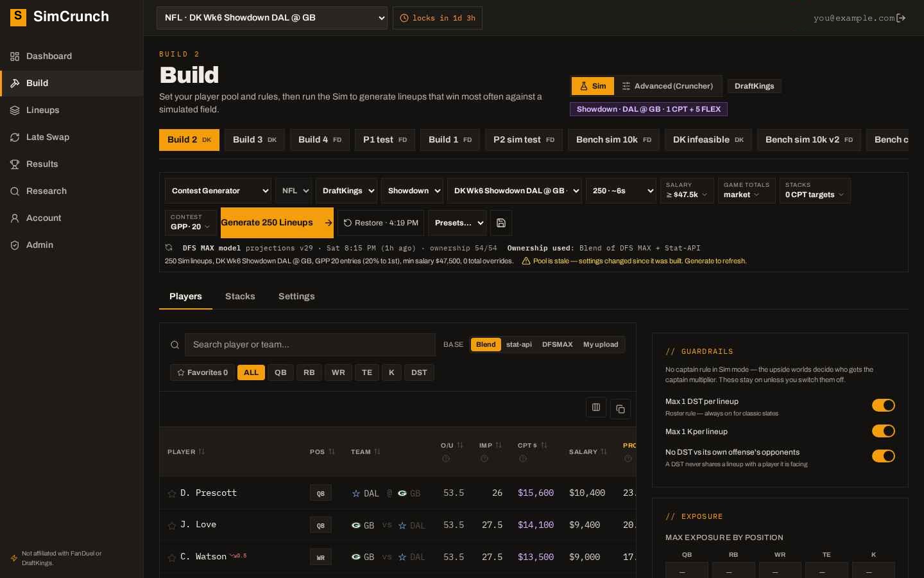This screenshot has width=924, height=578.
Task: Switch to Advanced (Cruncher) mode
Action: (x=667, y=86)
